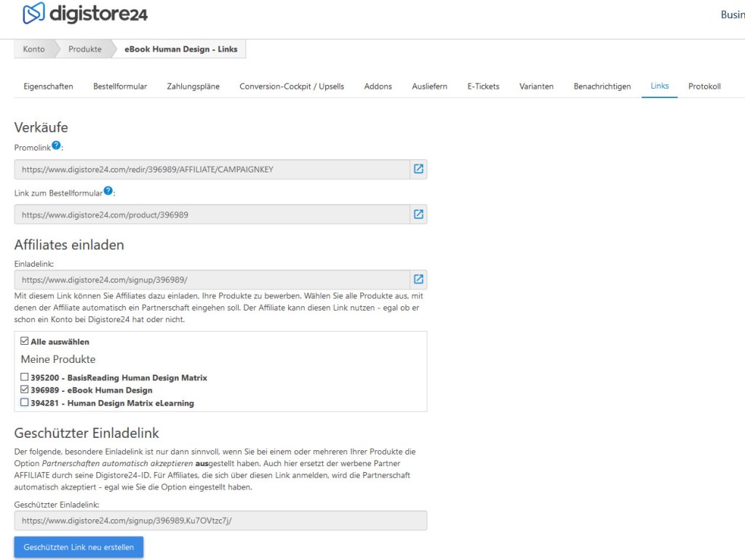Switch to the Eigenschaften tab
Image resolution: width=745 pixels, height=560 pixels.
pos(48,87)
